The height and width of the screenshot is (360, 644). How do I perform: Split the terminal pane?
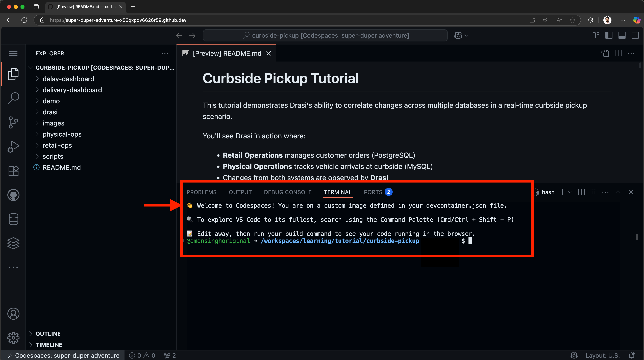[x=581, y=192]
